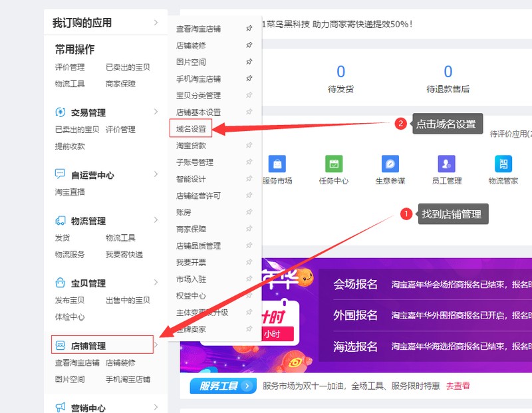Expand 店铺管理 submenu arrow

click(156, 344)
